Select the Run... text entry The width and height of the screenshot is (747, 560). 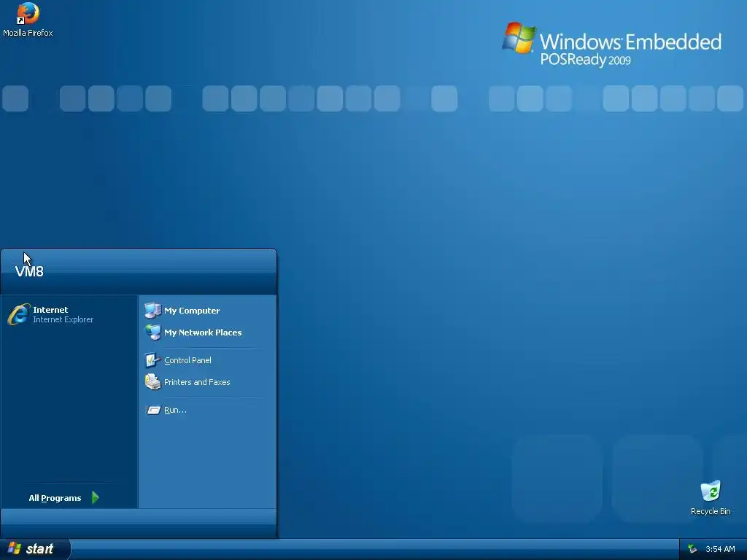(x=175, y=410)
